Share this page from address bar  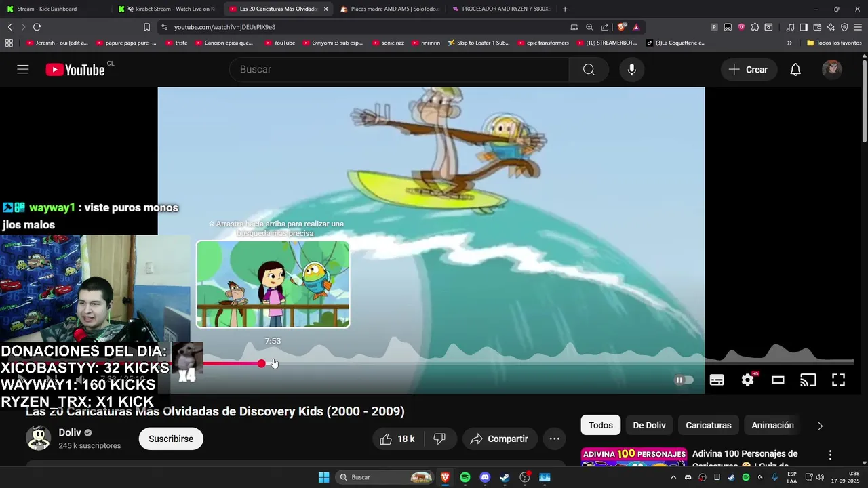point(605,27)
